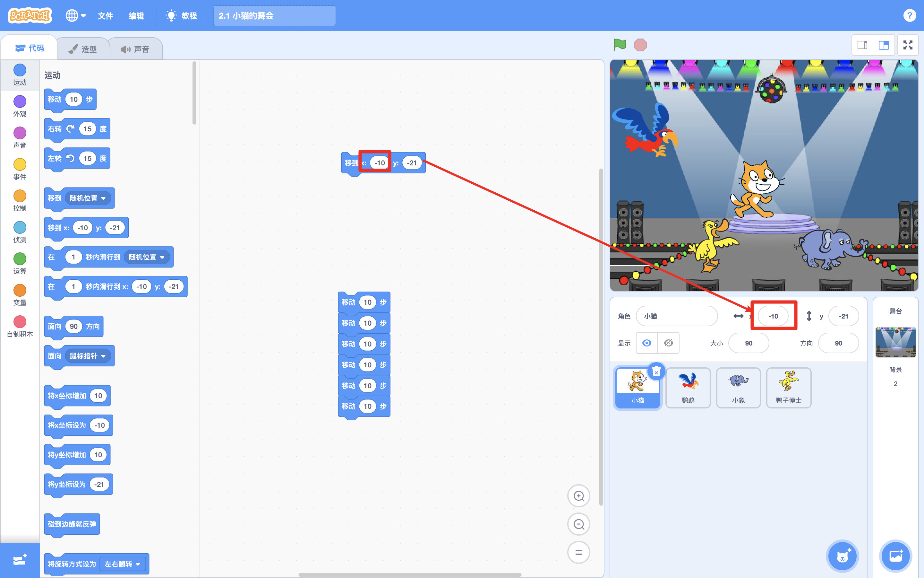The height and width of the screenshot is (578, 924).
Task: Reset workspace zoom with equals button
Action: (579, 552)
